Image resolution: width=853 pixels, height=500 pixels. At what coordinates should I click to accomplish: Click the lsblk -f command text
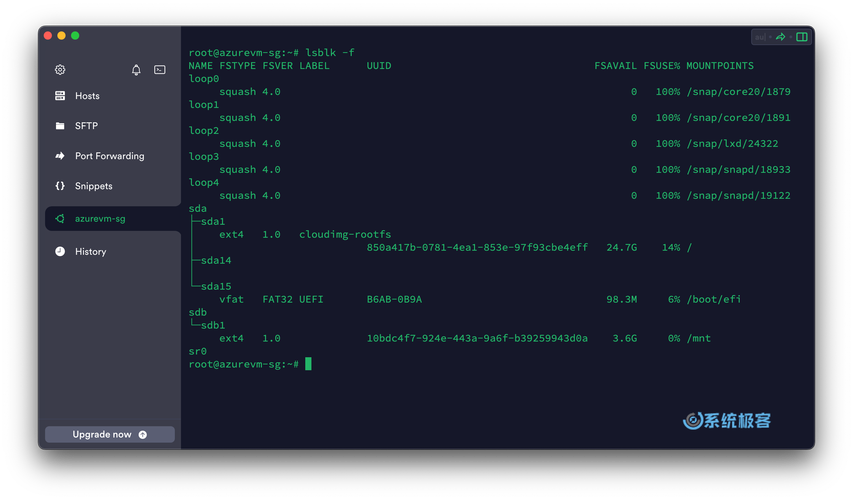(330, 53)
